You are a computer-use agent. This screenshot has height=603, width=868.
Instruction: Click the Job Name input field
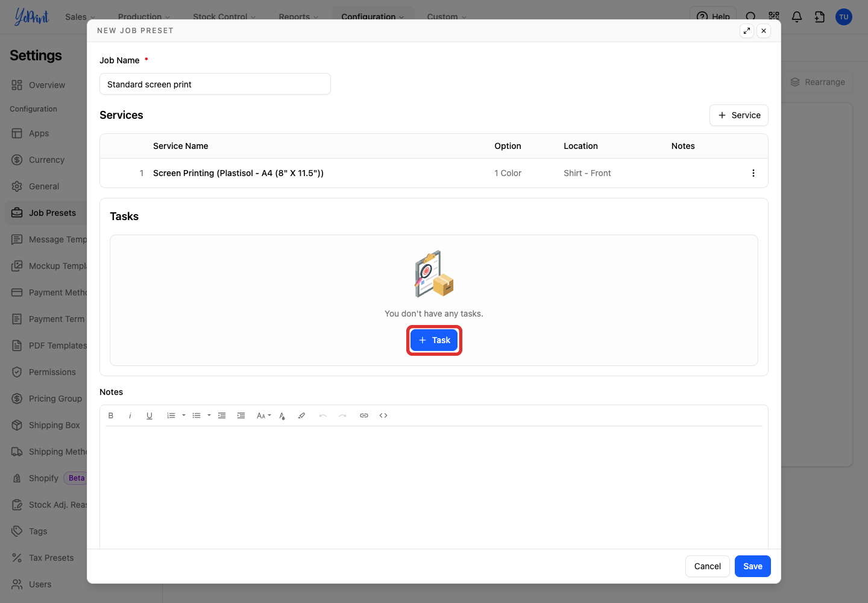(x=215, y=84)
